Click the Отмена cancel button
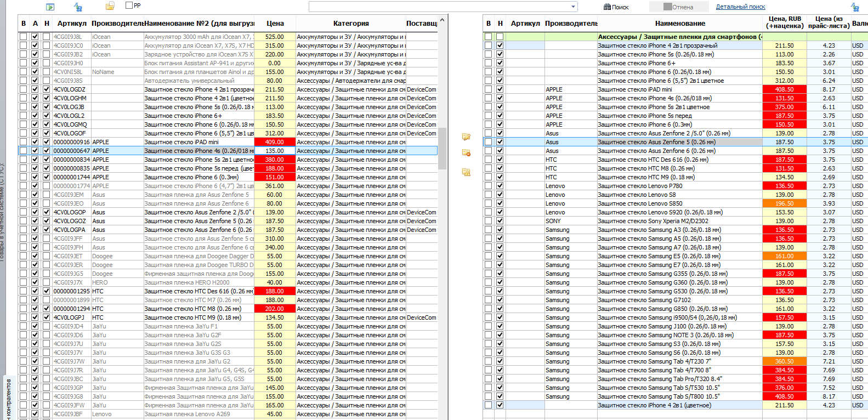Viewport: 868px width, 420px height. 678,7
